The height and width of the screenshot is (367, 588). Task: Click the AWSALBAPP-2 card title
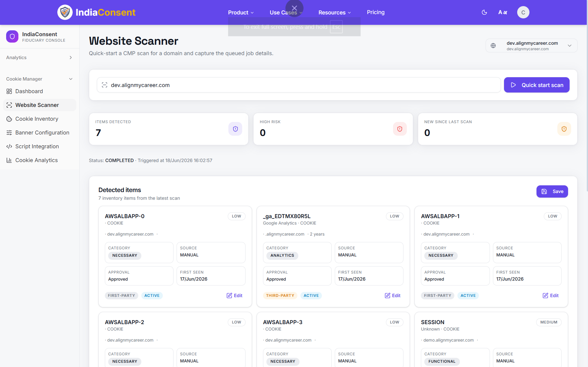click(x=124, y=322)
